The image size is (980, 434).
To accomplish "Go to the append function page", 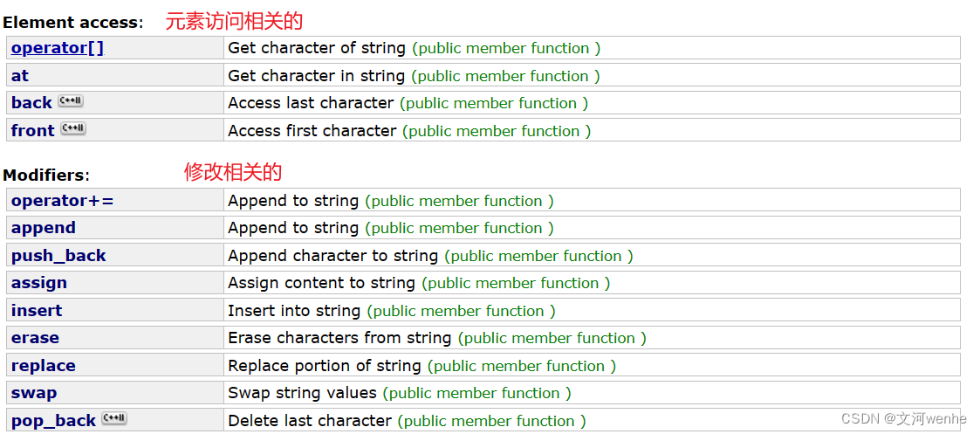I will tap(44, 228).
